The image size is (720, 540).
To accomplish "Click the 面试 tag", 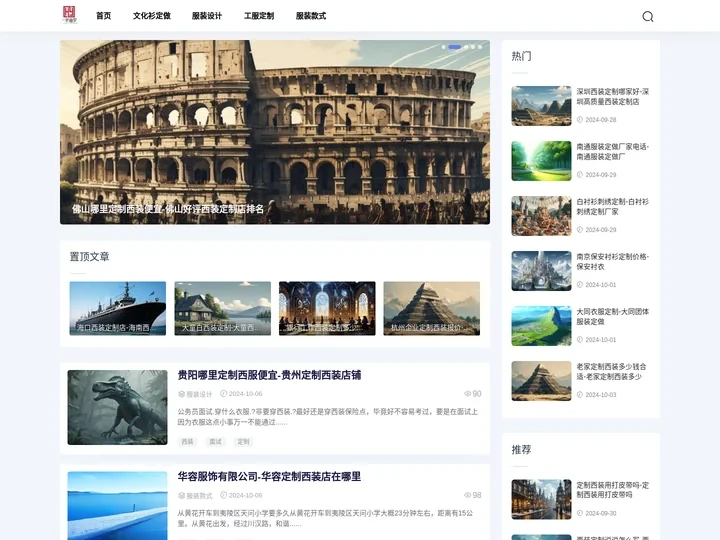I will (x=215, y=442).
